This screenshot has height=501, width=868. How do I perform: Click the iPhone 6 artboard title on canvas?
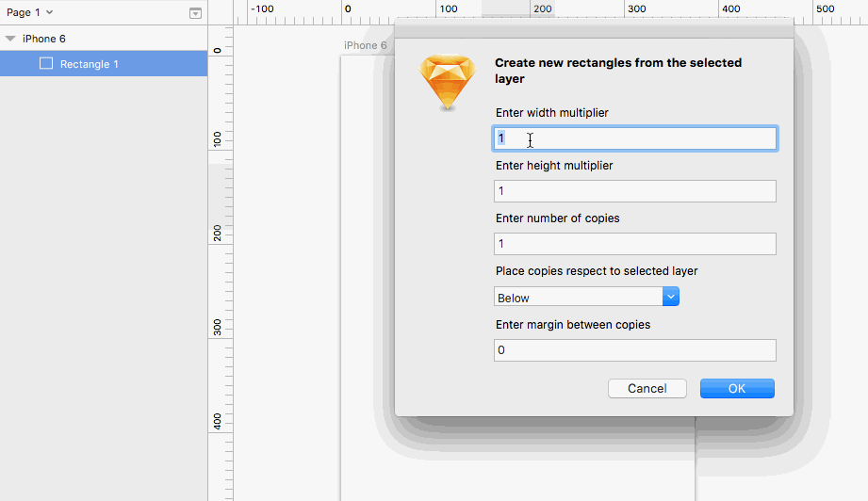click(x=365, y=45)
